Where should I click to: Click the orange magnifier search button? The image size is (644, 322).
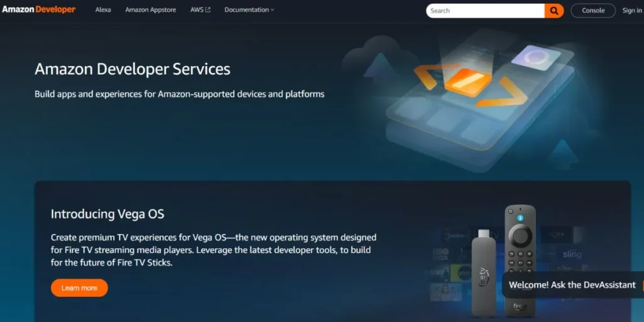click(x=554, y=11)
